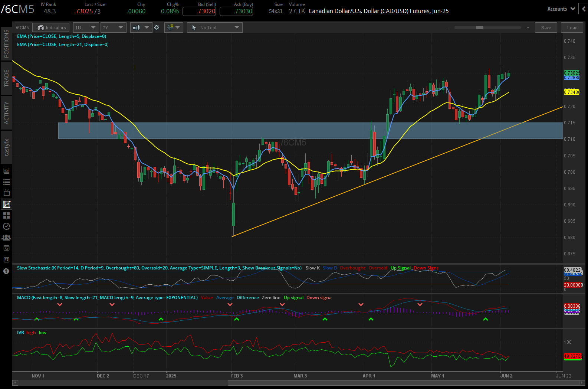
Task: Click the Indicators button
Action: coord(52,27)
